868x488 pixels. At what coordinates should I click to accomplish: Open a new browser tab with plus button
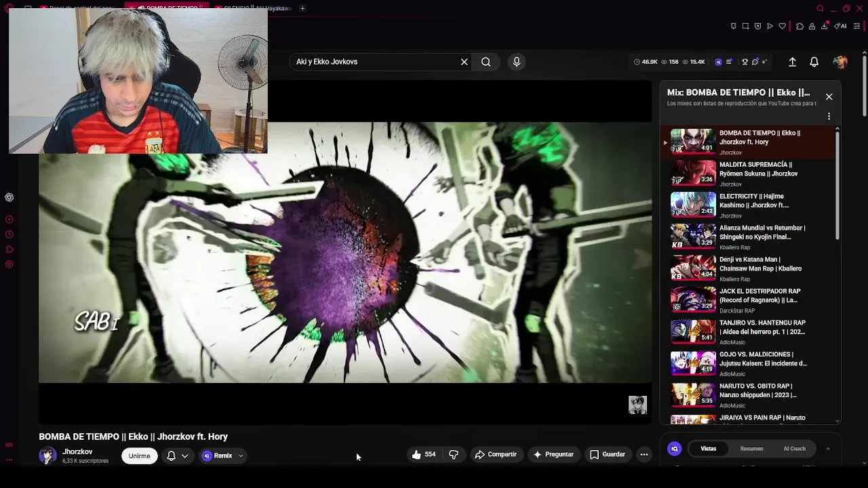click(302, 8)
